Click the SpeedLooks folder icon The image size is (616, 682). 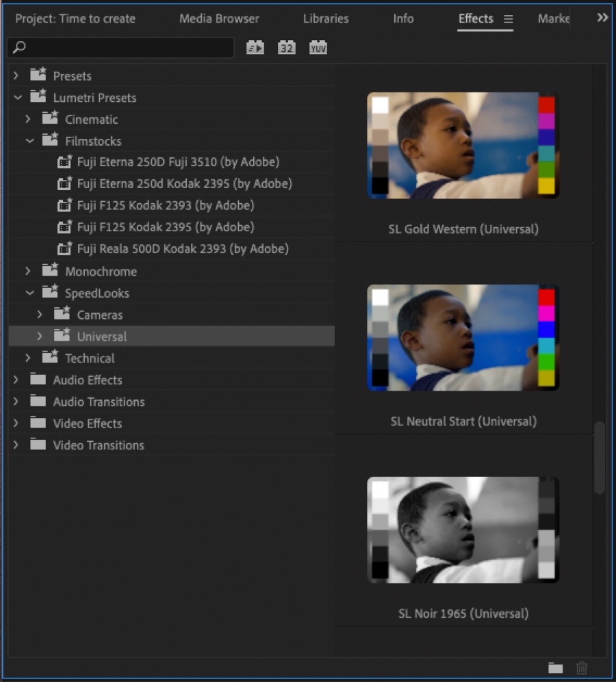[x=50, y=292]
